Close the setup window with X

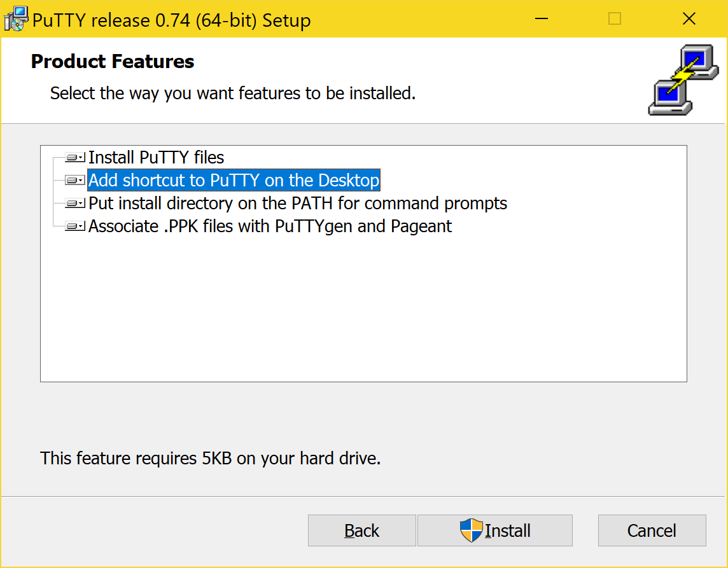click(689, 19)
